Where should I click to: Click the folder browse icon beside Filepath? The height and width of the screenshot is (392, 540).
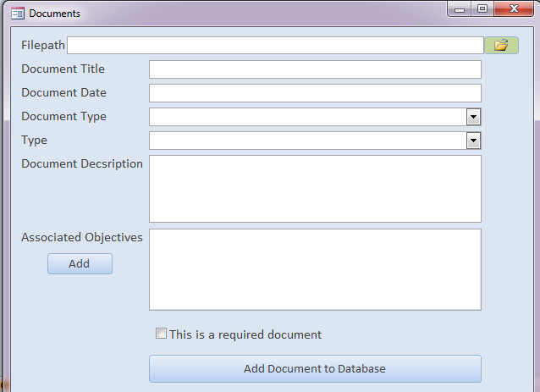[501, 45]
